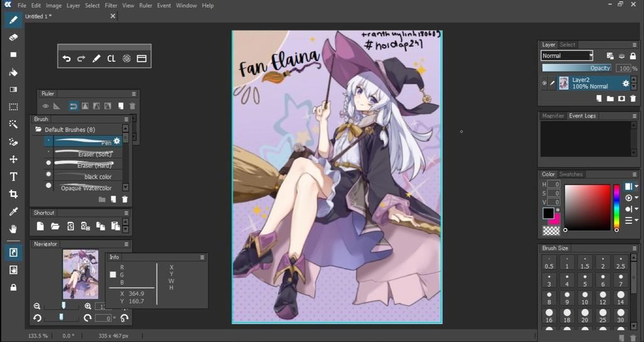Select the Eyedropper tool
This screenshot has width=644, height=342.
point(13,212)
